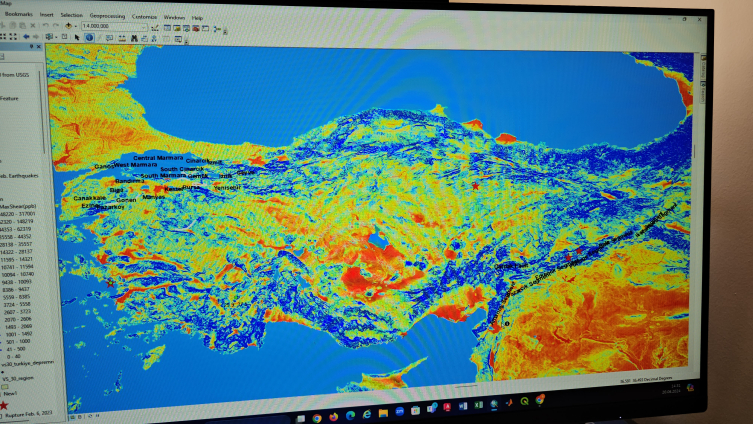Open the Geoprocessing menu
753x424 pixels.
pyautogui.click(x=108, y=17)
